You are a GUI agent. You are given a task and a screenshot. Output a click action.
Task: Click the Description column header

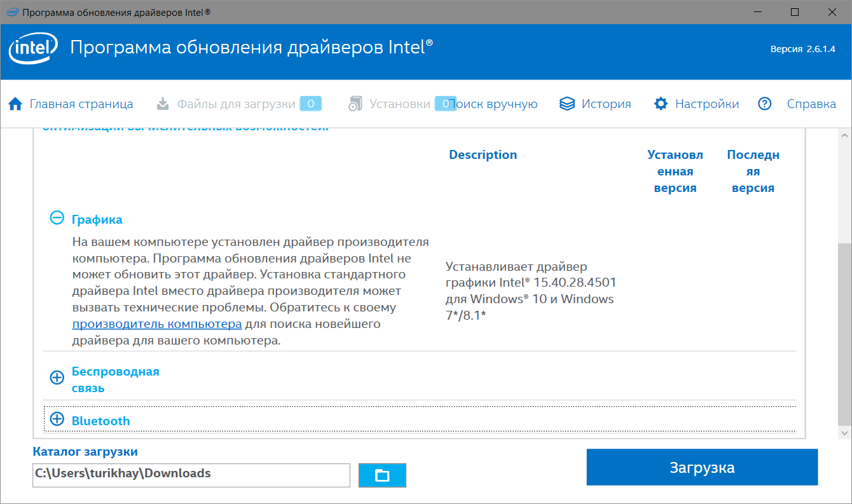click(x=483, y=155)
